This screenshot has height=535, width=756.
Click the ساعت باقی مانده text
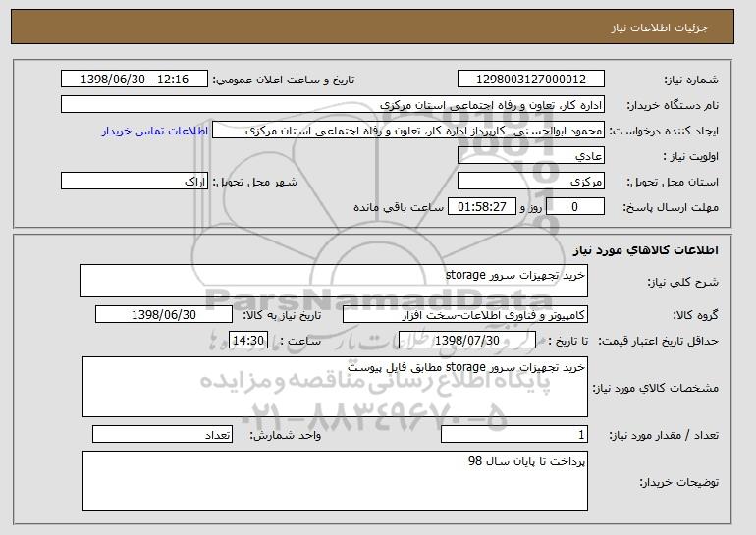(x=399, y=207)
